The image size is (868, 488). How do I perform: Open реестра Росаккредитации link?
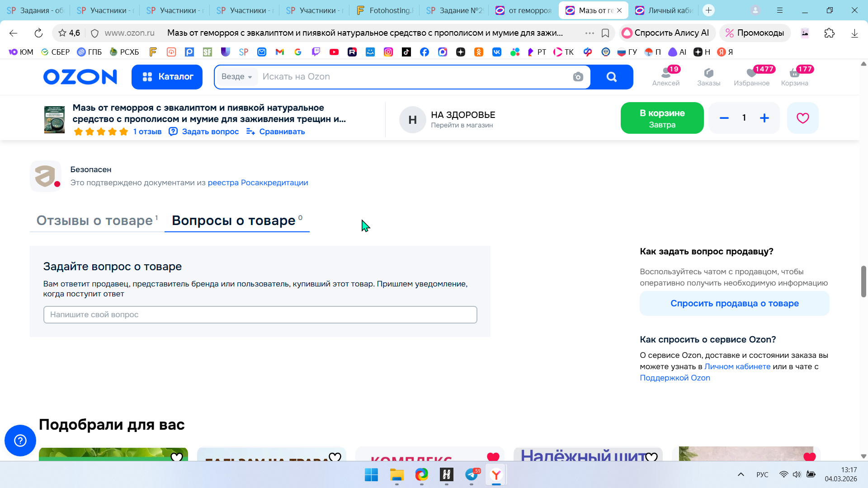pyautogui.click(x=258, y=183)
